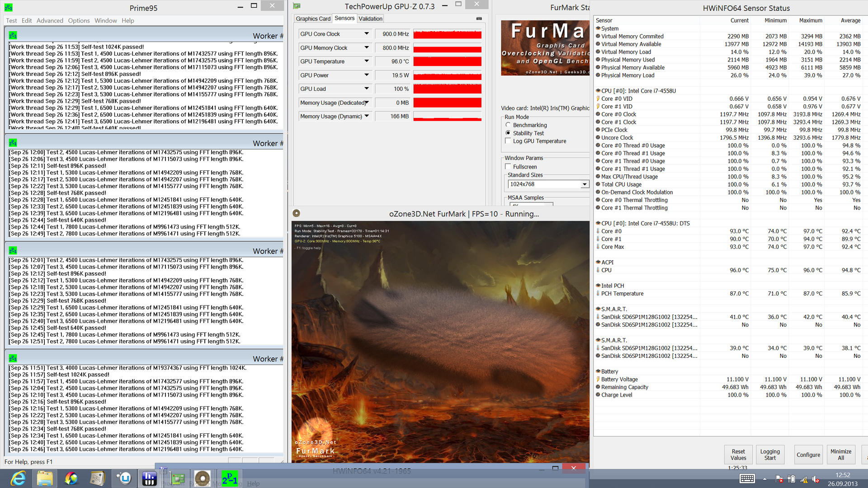Open the Edit menu in Prime95
This screenshot has width=868, height=488.
click(x=27, y=20)
